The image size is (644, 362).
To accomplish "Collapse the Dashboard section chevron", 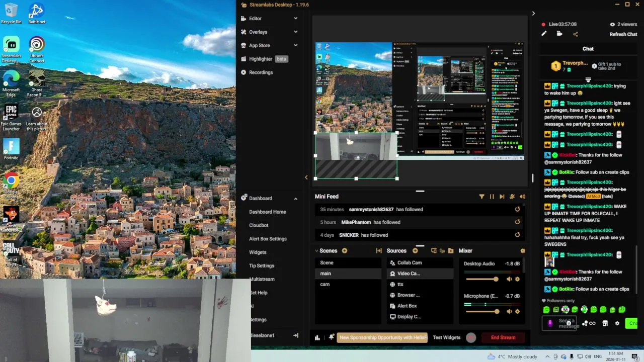I will point(295,199).
